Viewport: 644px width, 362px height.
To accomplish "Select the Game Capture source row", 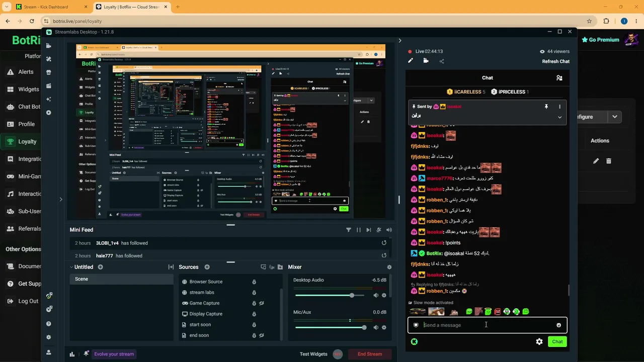I will point(229,303).
